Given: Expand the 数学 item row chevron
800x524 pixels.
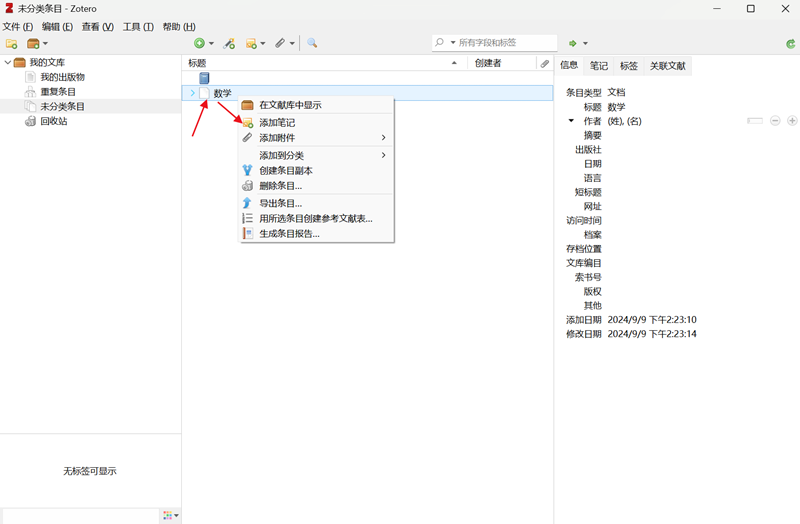Looking at the screenshot, I should pos(192,93).
